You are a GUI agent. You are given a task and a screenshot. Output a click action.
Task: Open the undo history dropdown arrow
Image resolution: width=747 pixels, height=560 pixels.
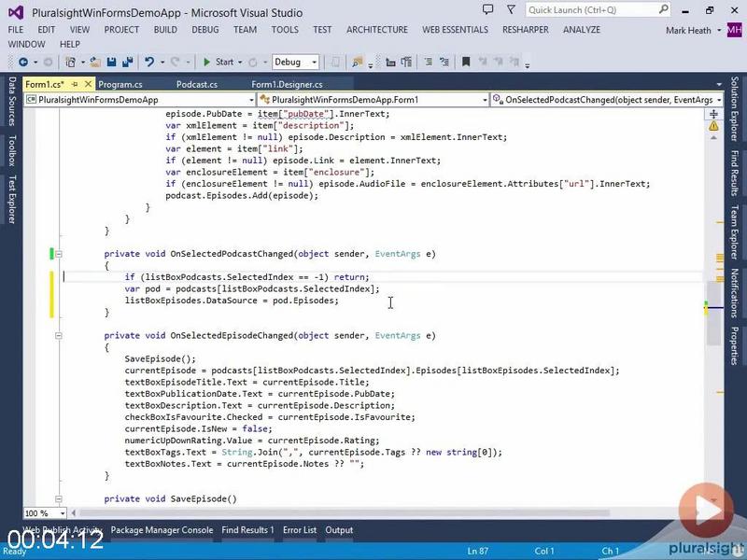162,63
